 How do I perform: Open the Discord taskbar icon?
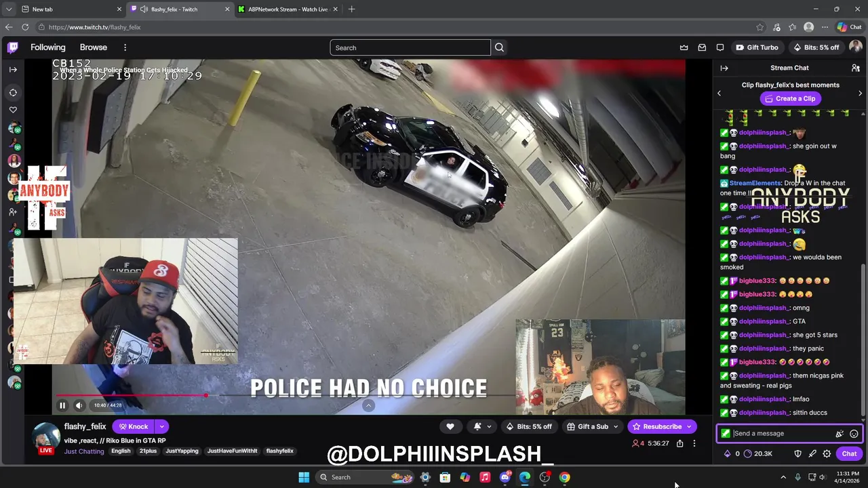click(505, 477)
